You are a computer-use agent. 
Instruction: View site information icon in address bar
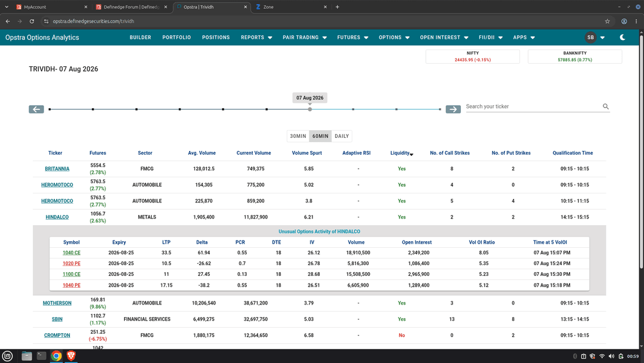[x=46, y=21]
